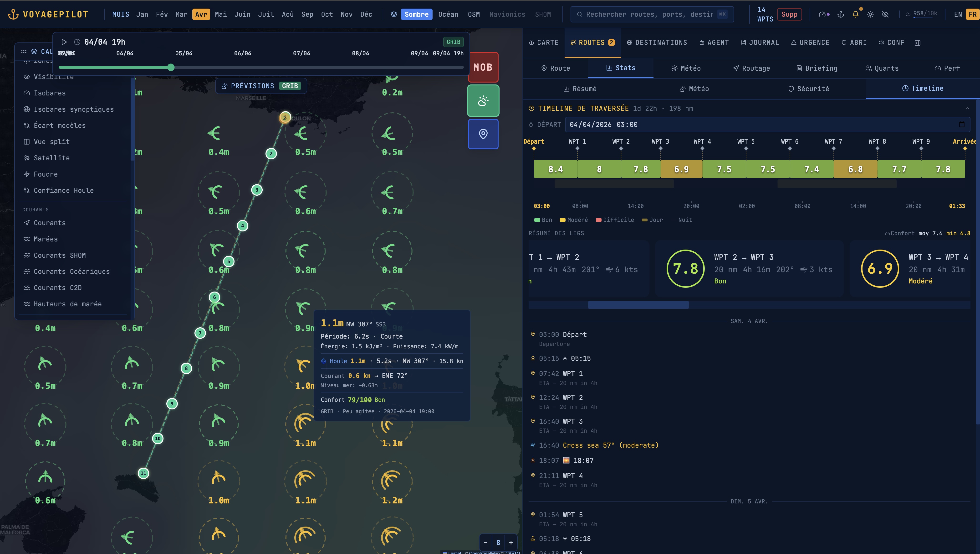This screenshot has width=980, height=554.
Task: Click the Supp delete button
Action: [x=789, y=15]
